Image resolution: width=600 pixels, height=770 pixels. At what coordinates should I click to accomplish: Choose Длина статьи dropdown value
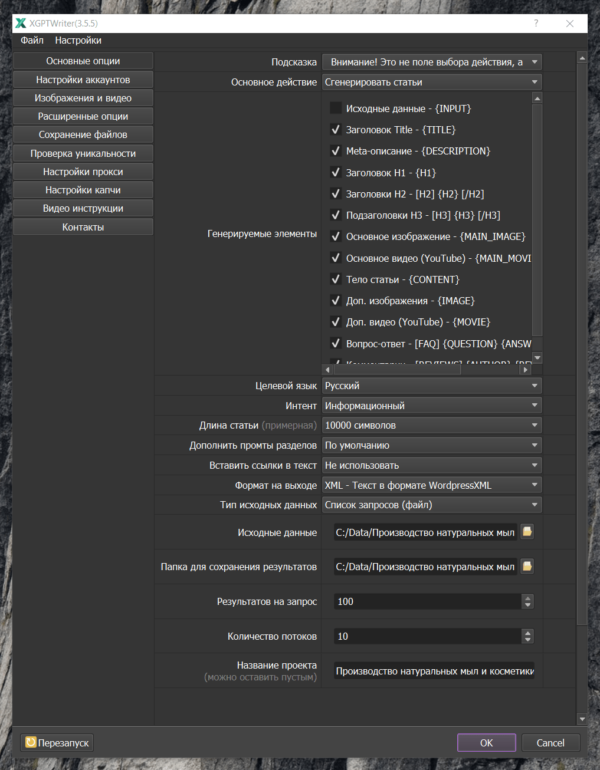pos(432,425)
